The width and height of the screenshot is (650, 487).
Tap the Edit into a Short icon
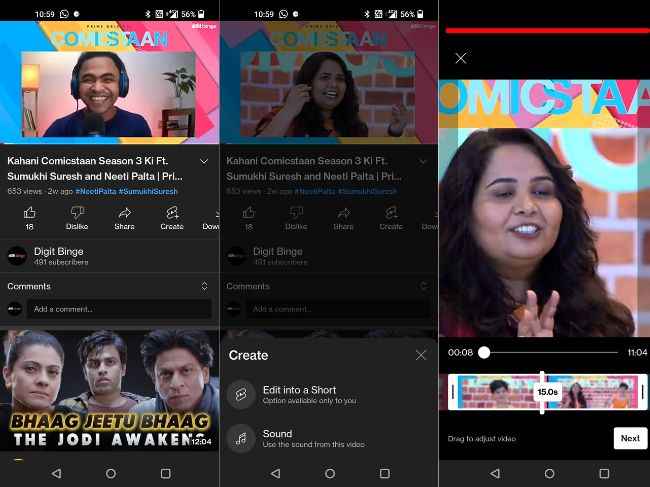click(x=241, y=394)
